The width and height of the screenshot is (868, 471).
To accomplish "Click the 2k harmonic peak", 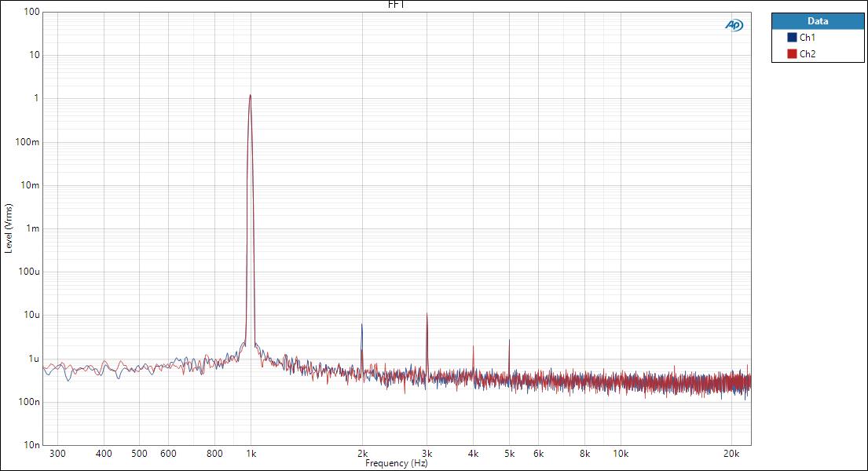I will click(361, 325).
